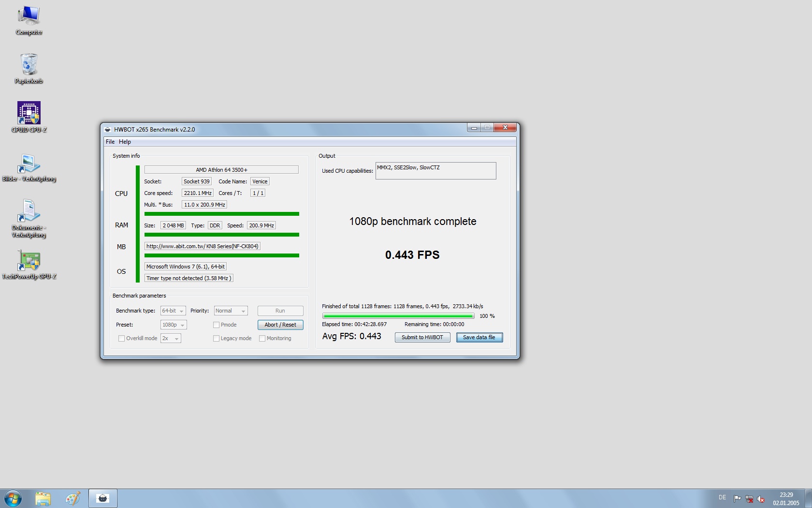
Task: Click the muted volume tray icon
Action: pyautogui.click(x=761, y=498)
